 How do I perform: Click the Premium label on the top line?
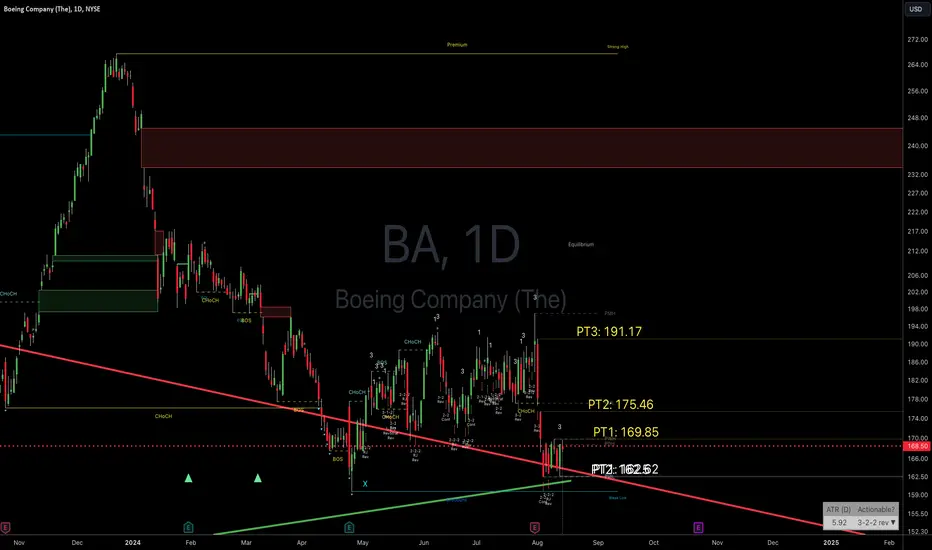(457, 45)
